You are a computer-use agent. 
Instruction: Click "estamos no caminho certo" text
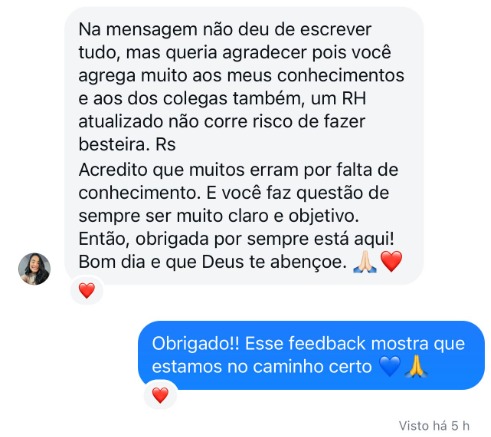(x=262, y=367)
